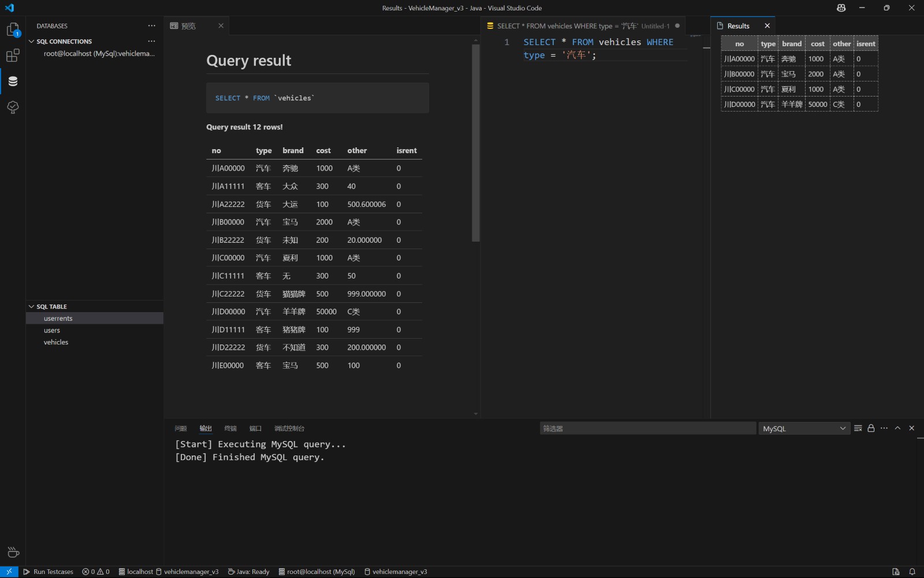Click the feedback icon beside the notifications bell

(896, 572)
